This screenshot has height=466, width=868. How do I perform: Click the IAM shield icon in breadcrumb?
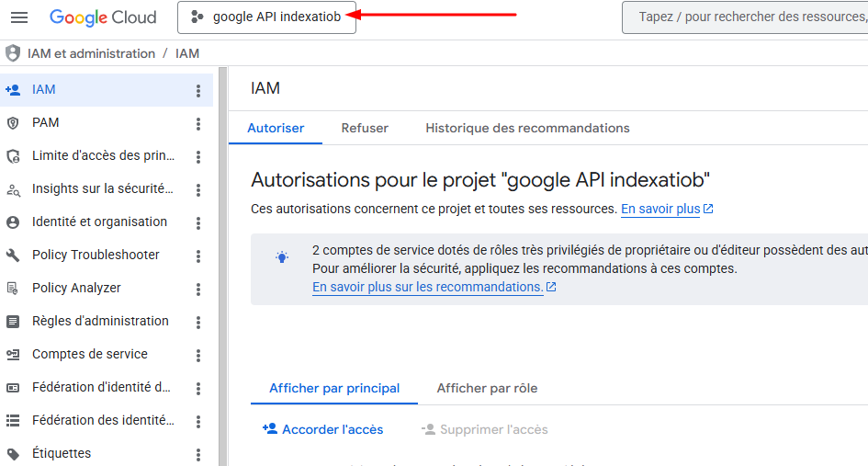point(13,53)
